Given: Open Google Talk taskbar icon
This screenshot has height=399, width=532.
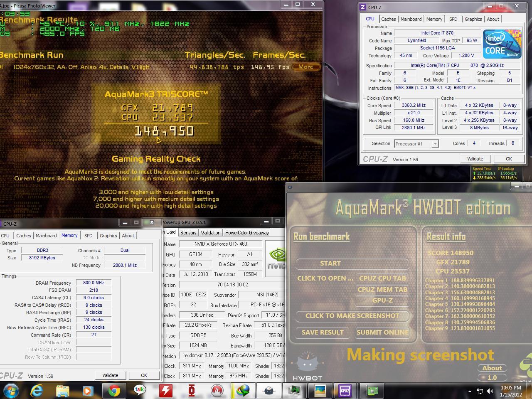Looking at the screenshot, I should [x=140, y=391].
